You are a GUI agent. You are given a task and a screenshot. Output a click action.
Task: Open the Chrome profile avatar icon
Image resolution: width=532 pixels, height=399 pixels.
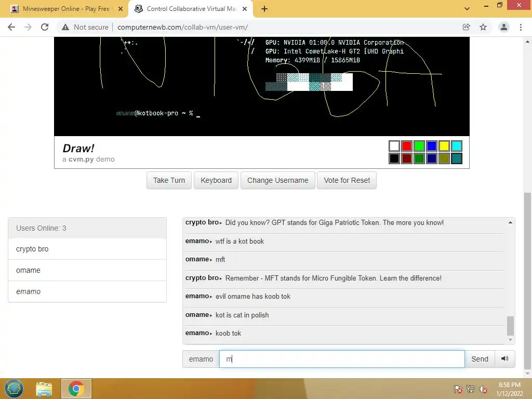point(504,27)
